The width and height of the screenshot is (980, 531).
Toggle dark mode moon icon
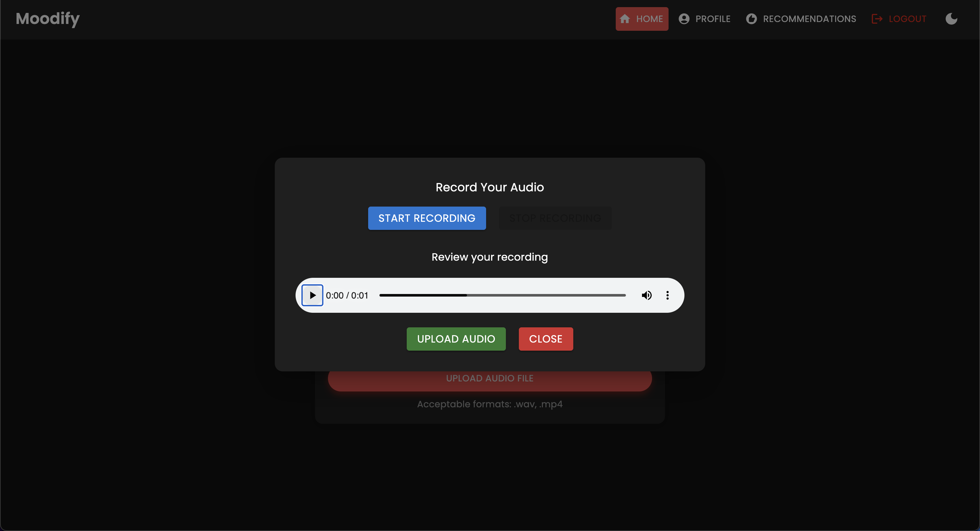[x=951, y=19]
